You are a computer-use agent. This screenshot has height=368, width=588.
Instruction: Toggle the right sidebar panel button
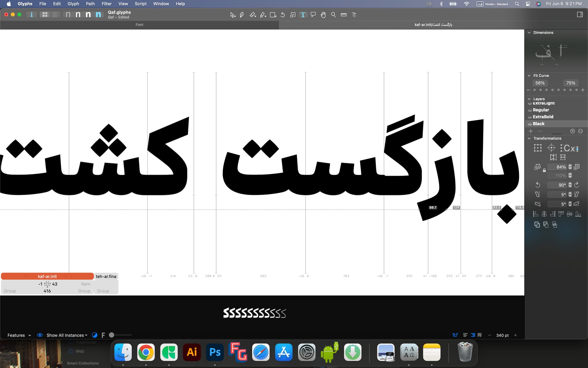(580, 14)
